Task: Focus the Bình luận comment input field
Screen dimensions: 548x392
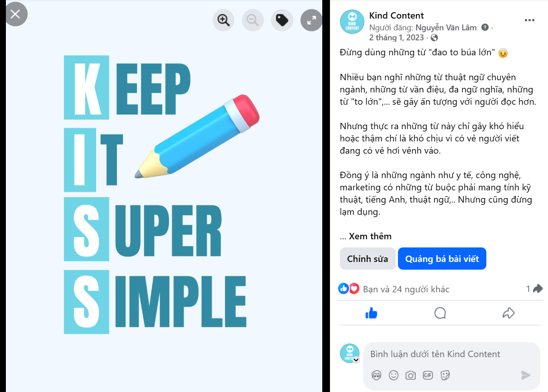Action: pyautogui.click(x=436, y=354)
